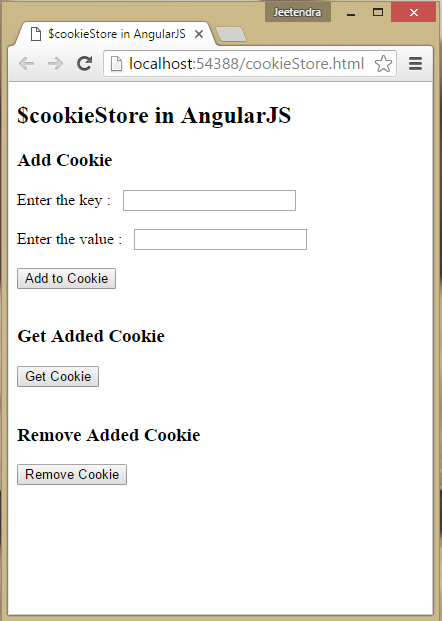This screenshot has height=621, width=442.
Task: Focus the Enter the key input field
Action: 209,200
